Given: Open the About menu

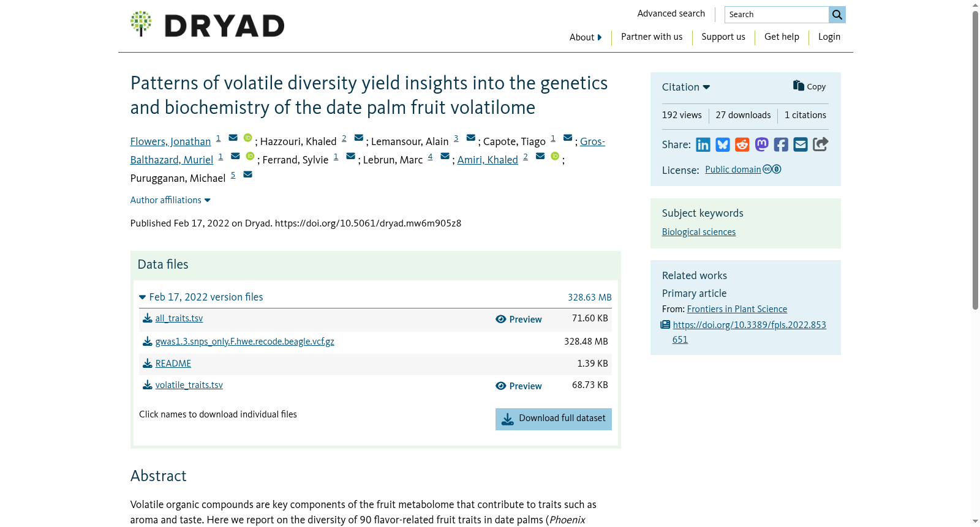Looking at the screenshot, I should 586,37.
